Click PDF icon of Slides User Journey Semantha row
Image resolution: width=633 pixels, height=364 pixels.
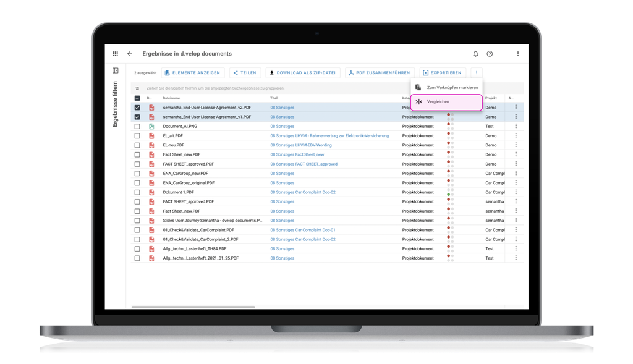coord(151,221)
